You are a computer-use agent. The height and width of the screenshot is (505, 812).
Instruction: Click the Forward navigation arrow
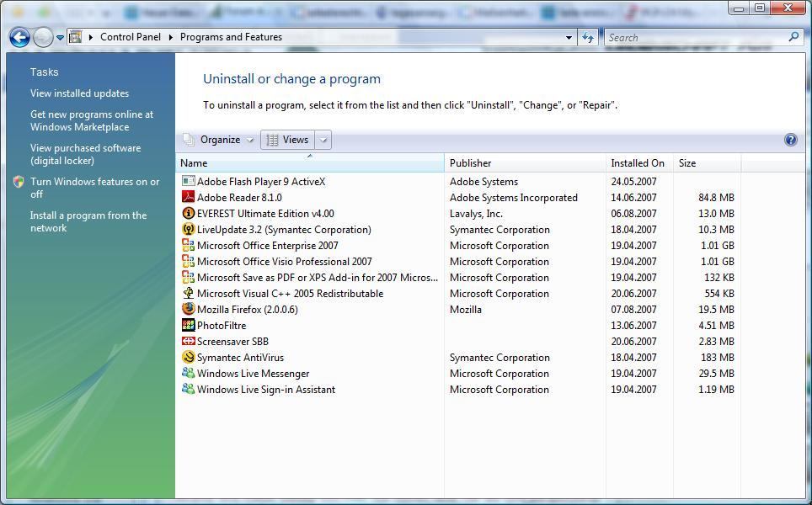43,37
